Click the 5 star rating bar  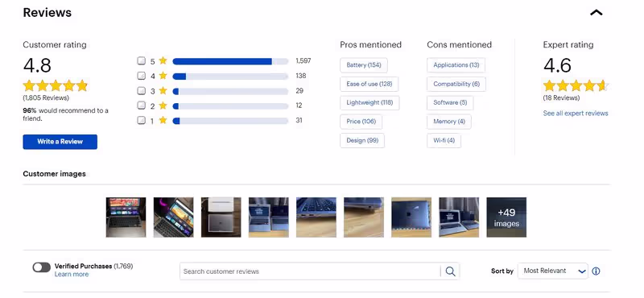[230, 61]
